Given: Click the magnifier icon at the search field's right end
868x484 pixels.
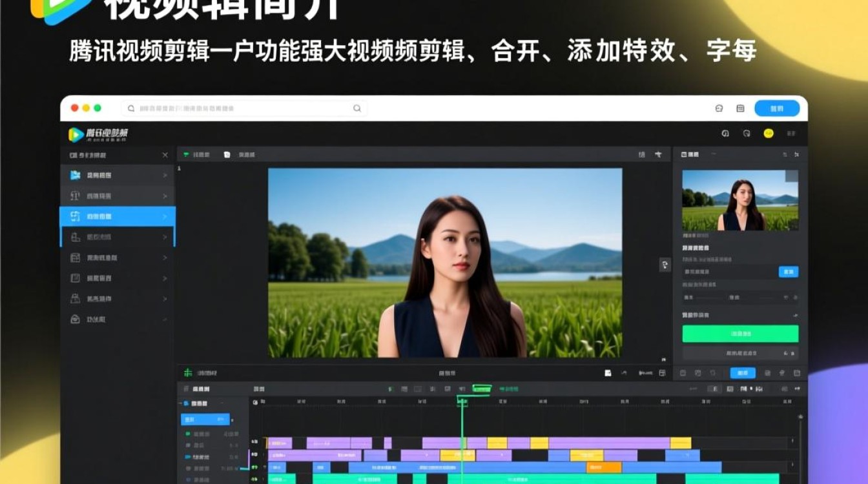Looking at the screenshot, I should (x=357, y=108).
